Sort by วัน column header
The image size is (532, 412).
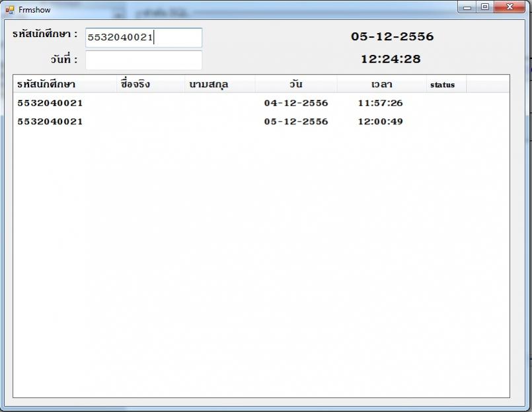(x=296, y=84)
